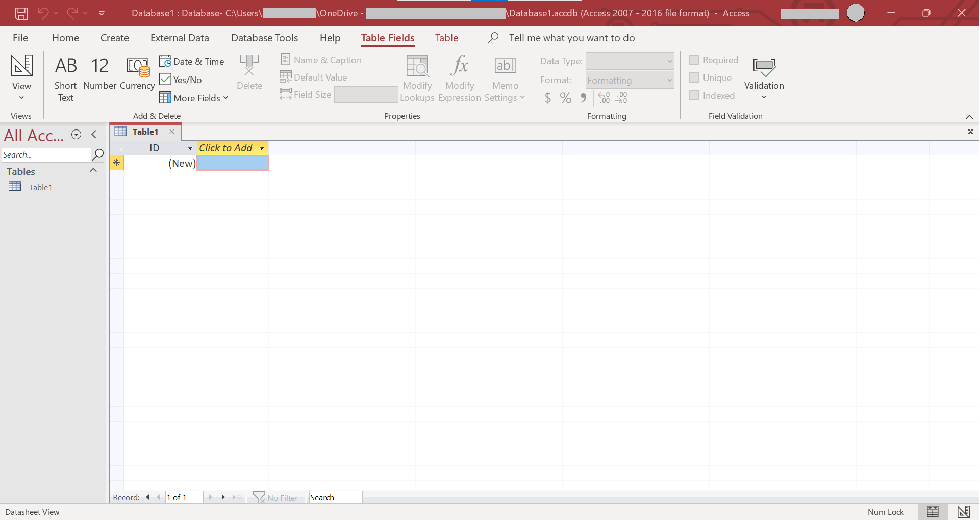Click the navigation search magnifier icon
The width and height of the screenshot is (980, 520).
coord(97,154)
